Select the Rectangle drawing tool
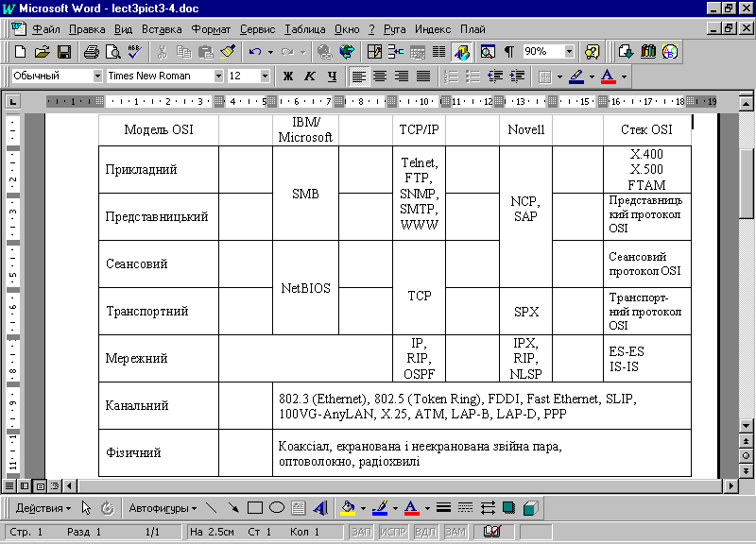Image resolution: width=756 pixels, height=544 pixels. (x=254, y=508)
